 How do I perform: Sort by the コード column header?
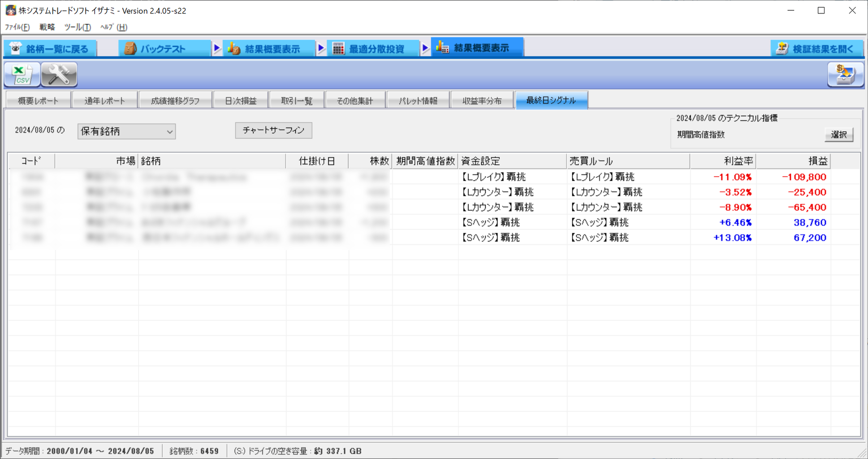[31, 161]
